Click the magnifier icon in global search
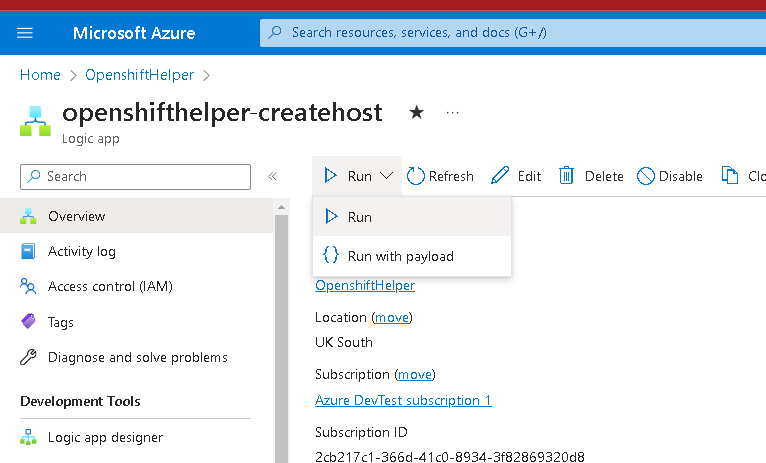Viewport: 766px width, 463px height. click(x=276, y=32)
